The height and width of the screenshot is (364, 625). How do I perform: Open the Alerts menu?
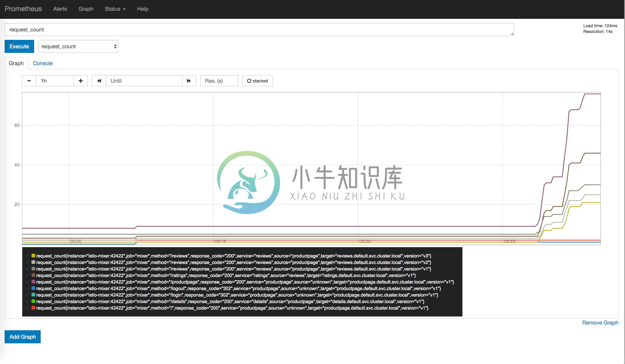tap(60, 8)
